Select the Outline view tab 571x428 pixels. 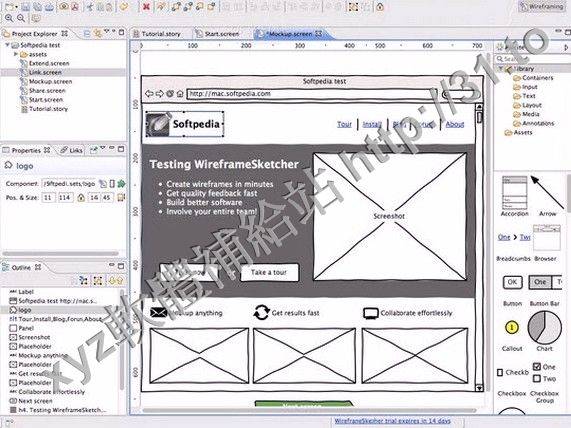coord(21,267)
